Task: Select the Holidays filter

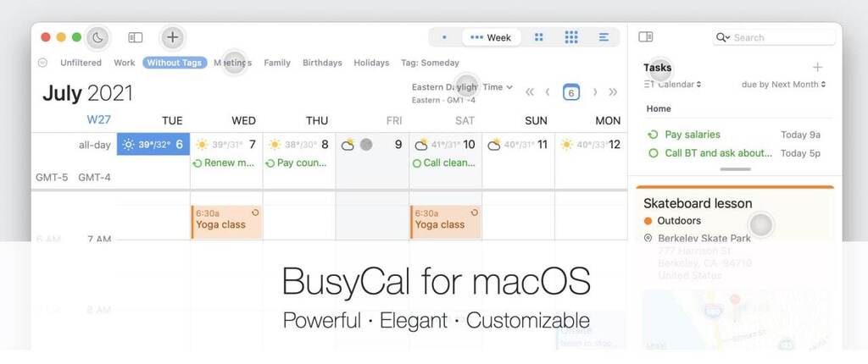Action: click(x=371, y=63)
